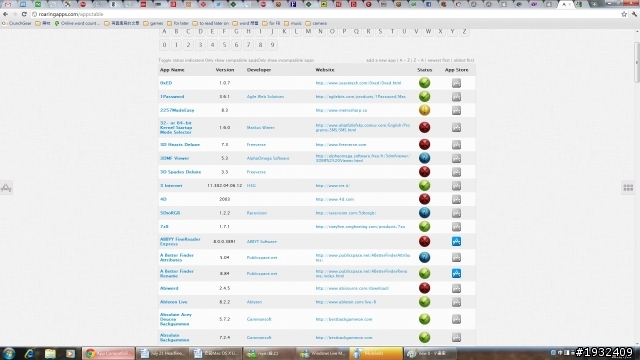This screenshot has height=360, width=640.
Task: Open the www.4d.com website link
Action: [335, 199]
